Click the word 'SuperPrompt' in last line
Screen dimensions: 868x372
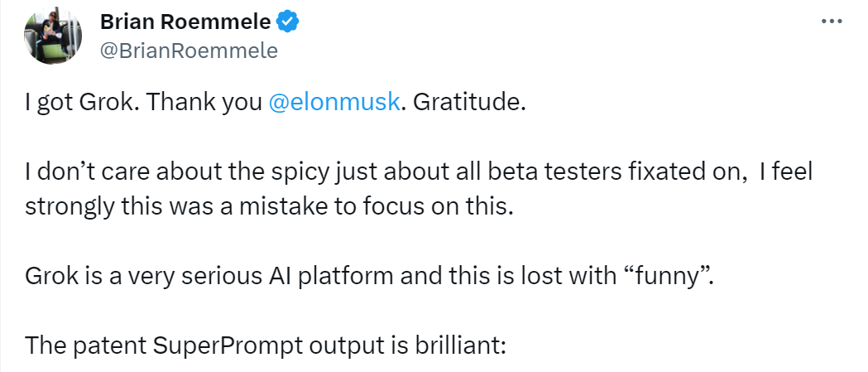point(228,345)
